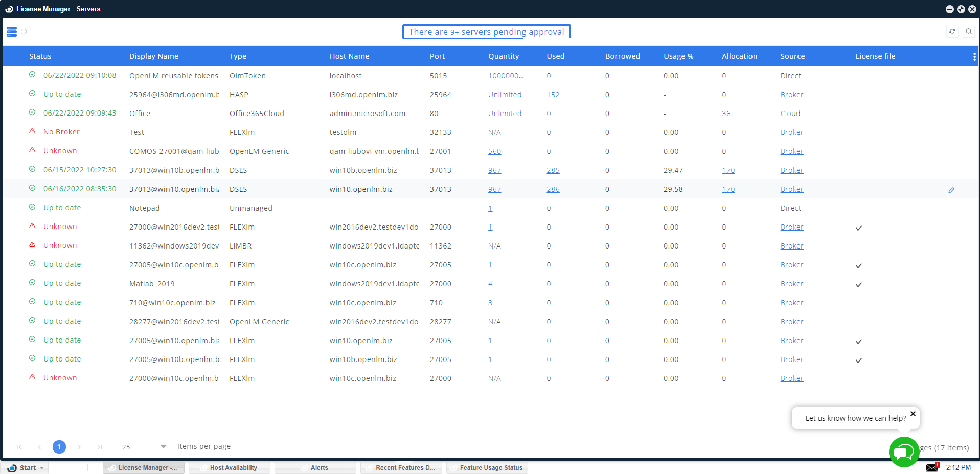Open the column options three-dot menu

click(x=975, y=56)
